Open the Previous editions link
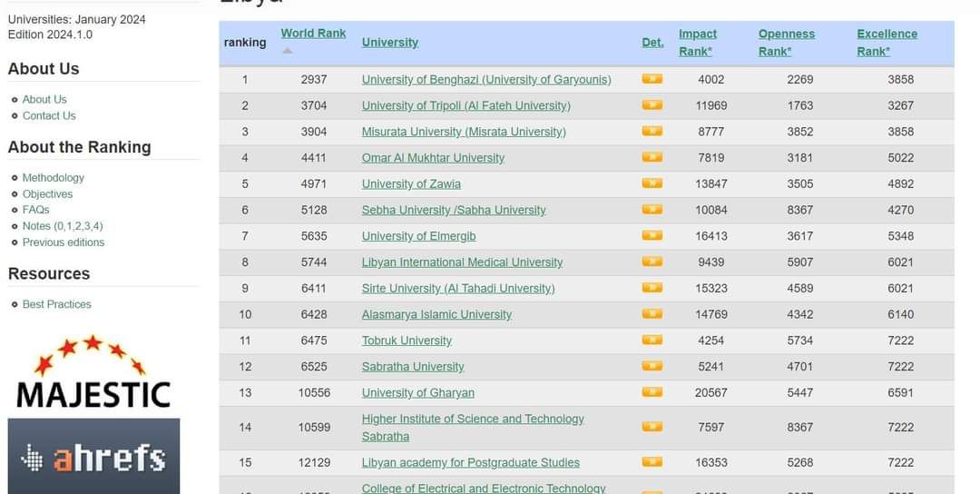The width and height of the screenshot is (980, 494). click(64, 242)
